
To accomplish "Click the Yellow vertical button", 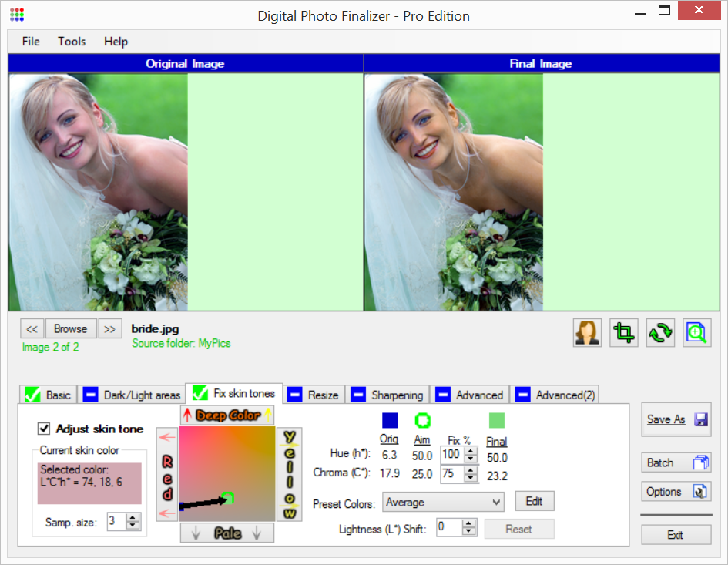I will [x=290, y=474].
